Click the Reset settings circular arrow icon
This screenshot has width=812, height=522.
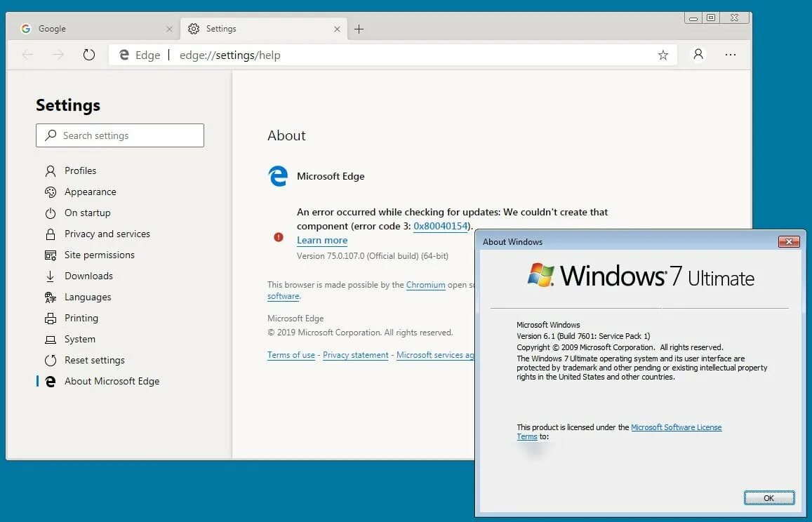51,361
